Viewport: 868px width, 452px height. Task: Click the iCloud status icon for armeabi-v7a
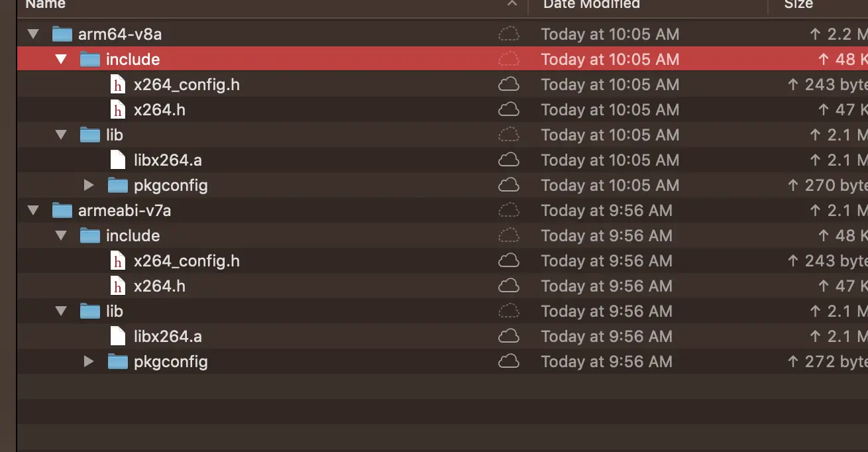point(508,210)
